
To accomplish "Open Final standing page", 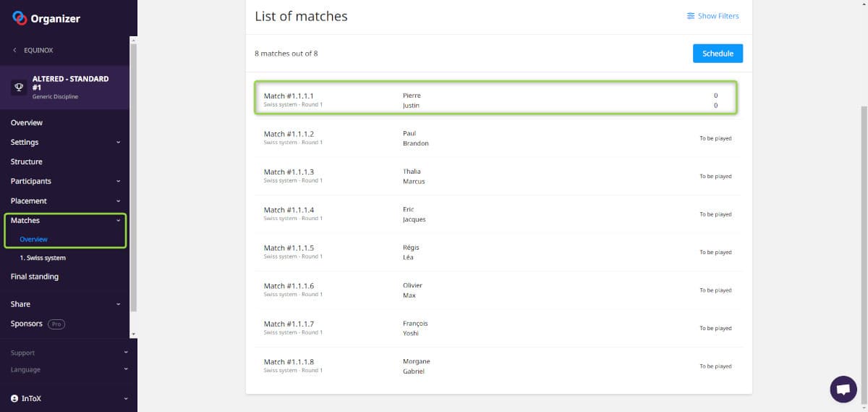I will coord(35,277).
